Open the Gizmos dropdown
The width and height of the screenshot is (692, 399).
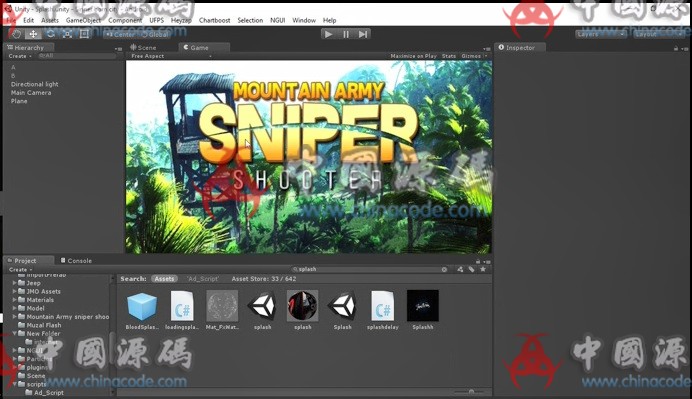(x=474, y=56)
